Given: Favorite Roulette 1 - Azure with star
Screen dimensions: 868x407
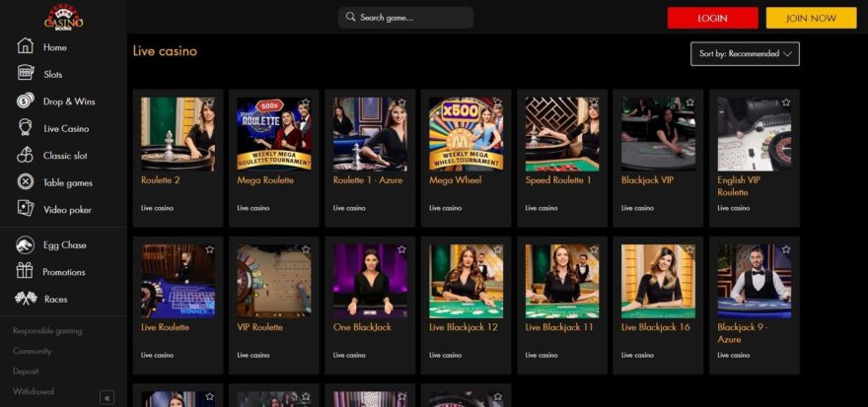Looking at the screenshot, I should pyautogui.click(x=401, y=102).
